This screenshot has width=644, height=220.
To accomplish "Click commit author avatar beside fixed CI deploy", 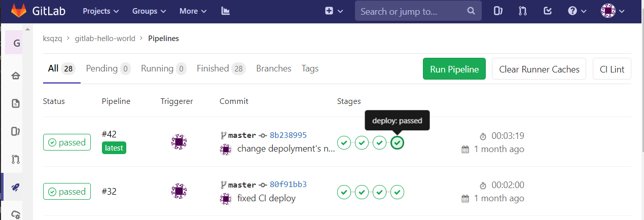I will (x=226, y=199).
